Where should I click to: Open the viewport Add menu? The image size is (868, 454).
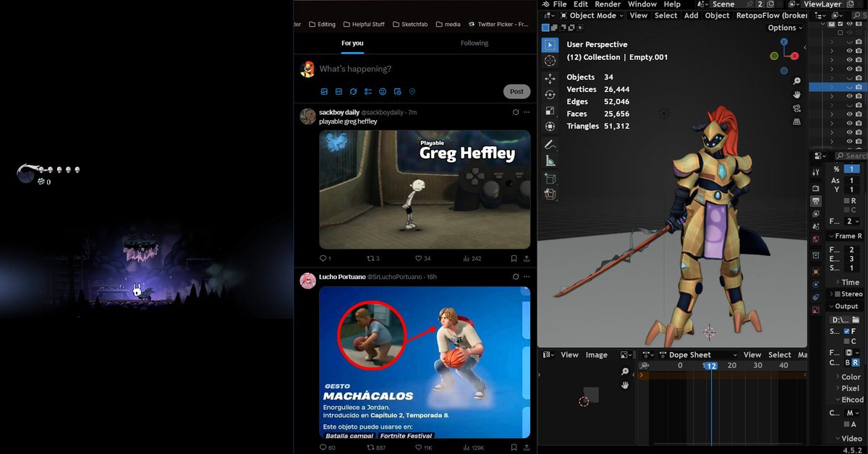coord(691,15)
